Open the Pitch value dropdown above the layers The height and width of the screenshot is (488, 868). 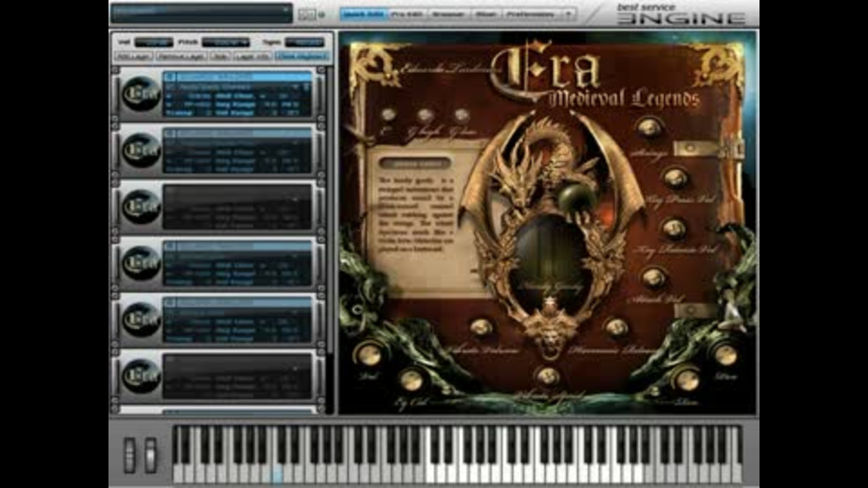(225, 42)
